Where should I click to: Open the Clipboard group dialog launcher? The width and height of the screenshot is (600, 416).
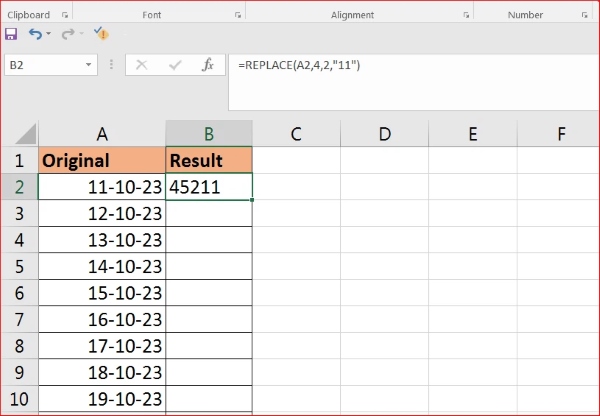pyautogui.click(x=65, y=16)
